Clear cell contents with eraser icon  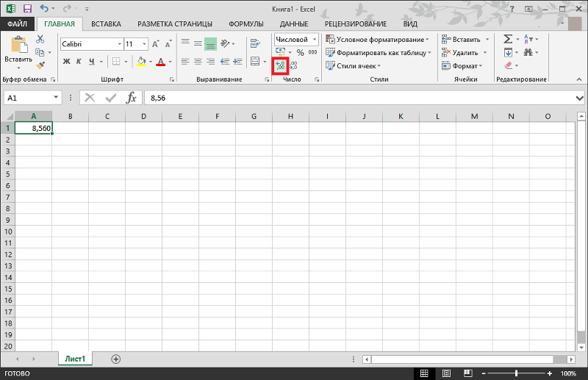(x=509, y=65)
